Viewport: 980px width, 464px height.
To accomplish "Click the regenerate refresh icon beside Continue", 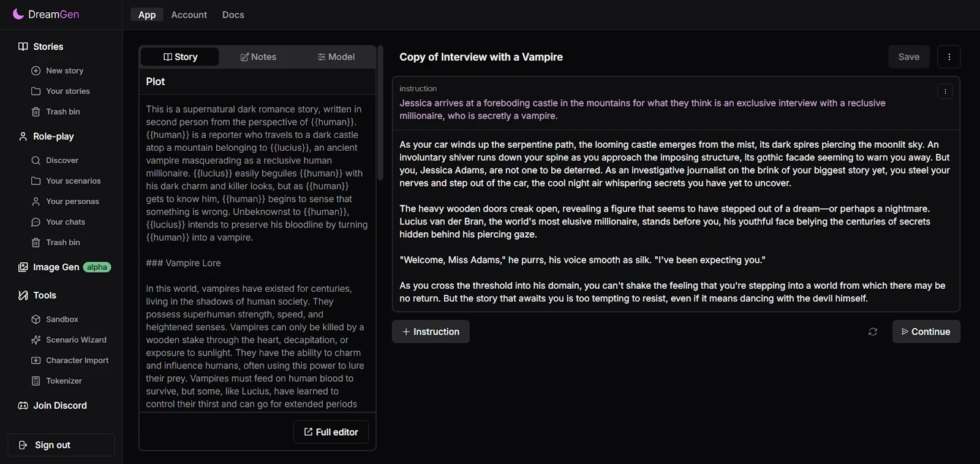I will tap(873, 332).
